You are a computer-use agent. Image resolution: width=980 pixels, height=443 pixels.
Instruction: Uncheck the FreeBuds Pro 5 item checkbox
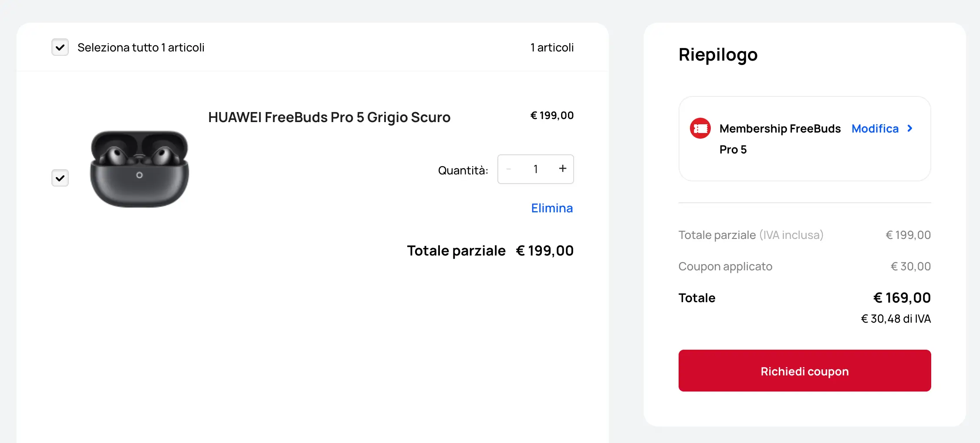pos(60,178)
